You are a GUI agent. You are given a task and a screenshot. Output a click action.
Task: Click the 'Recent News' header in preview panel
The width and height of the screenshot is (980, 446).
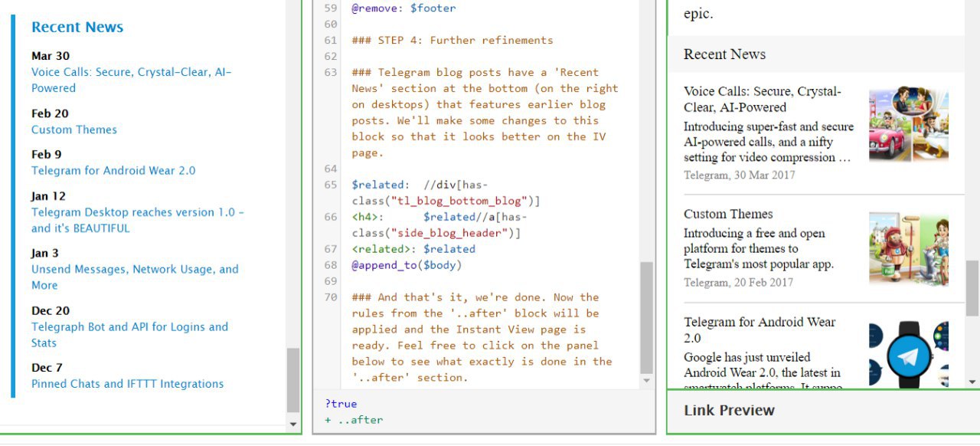pos(724,54)
